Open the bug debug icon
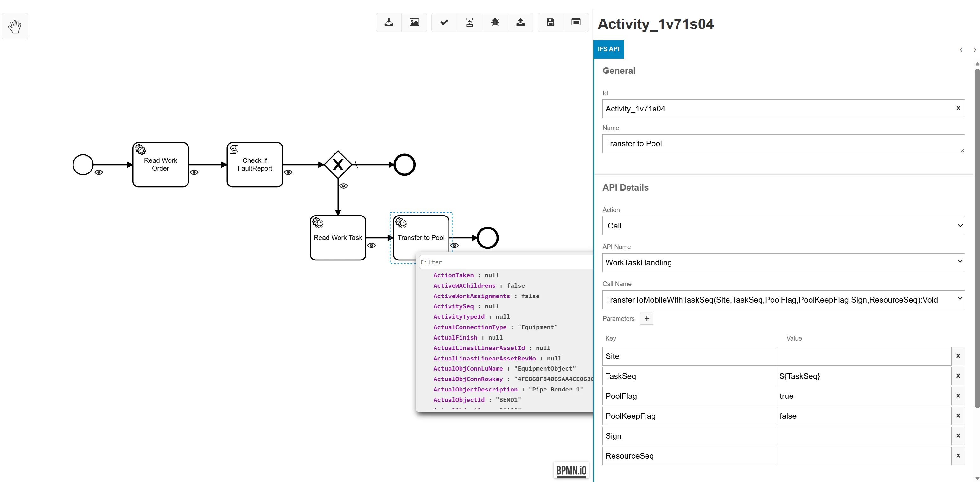Screen dimensions: 980x482 [494, 22]
